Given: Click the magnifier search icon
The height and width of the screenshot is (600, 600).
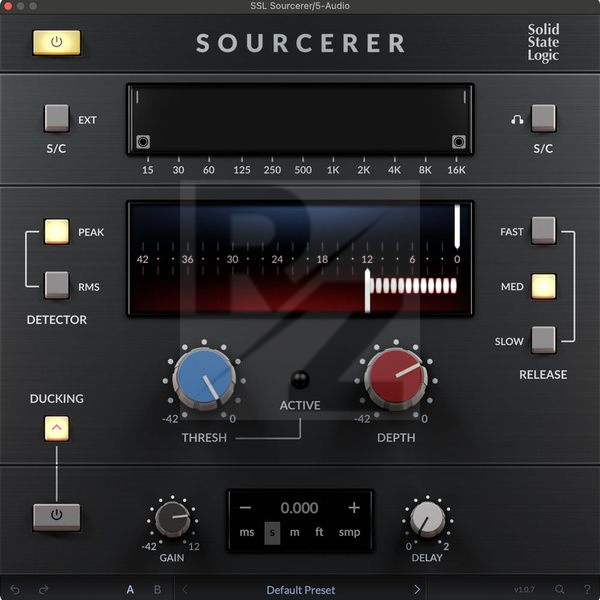Looking at the screenshot, I should coord(559,589).
